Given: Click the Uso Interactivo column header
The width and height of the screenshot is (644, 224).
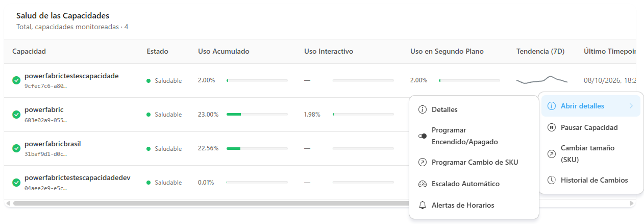Looking at the screenshot, I should coord(329,51).
